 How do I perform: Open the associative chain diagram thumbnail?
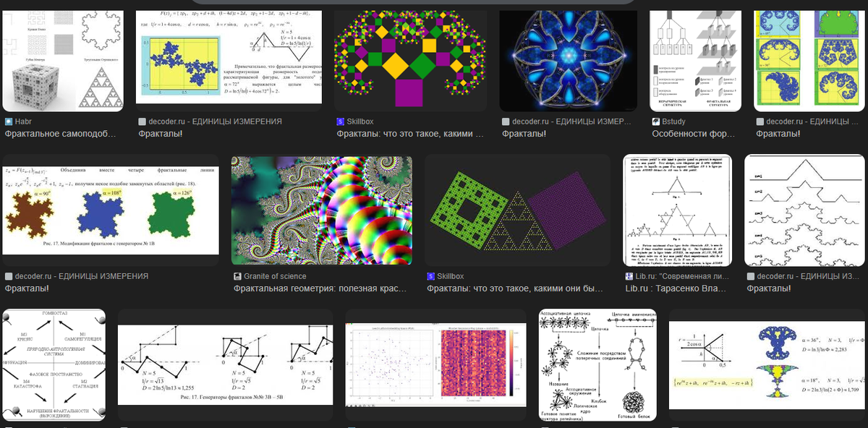pos(599,364)
